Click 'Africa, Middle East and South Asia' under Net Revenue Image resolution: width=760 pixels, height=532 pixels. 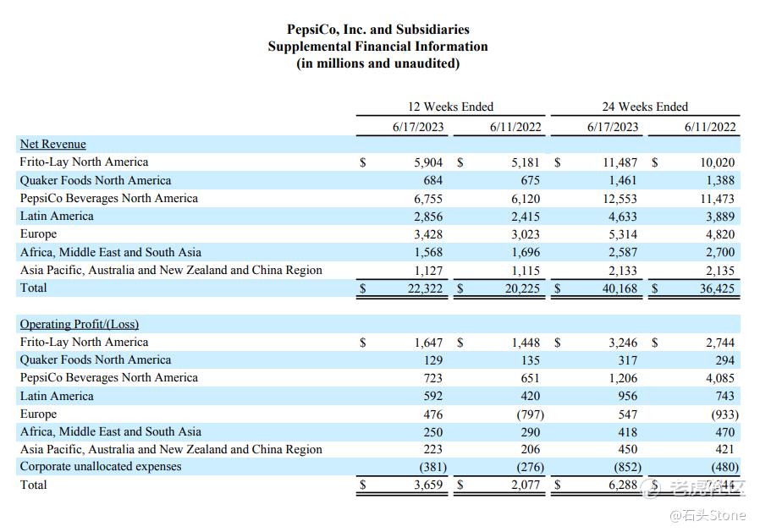(x=111, y=252)
